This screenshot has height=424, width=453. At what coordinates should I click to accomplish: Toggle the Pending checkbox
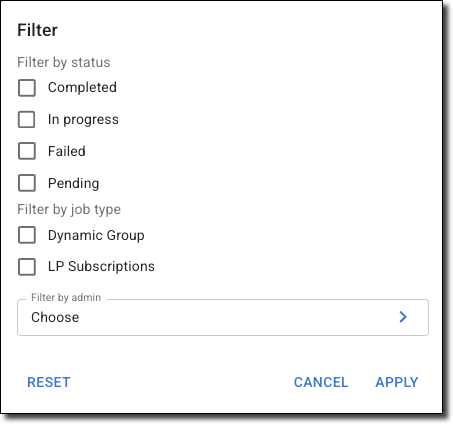coord(27,183)
